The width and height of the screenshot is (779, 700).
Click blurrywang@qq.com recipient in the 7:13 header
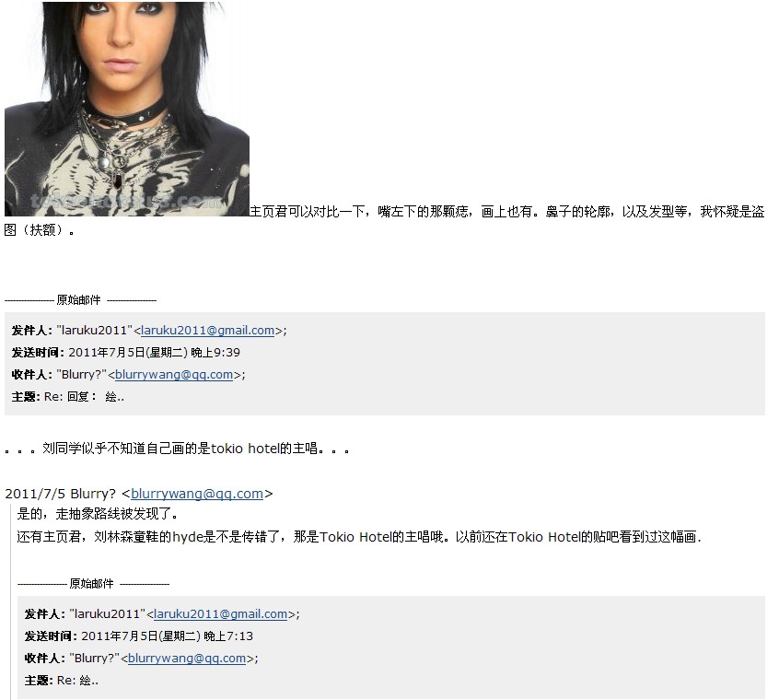pos(187,659)
